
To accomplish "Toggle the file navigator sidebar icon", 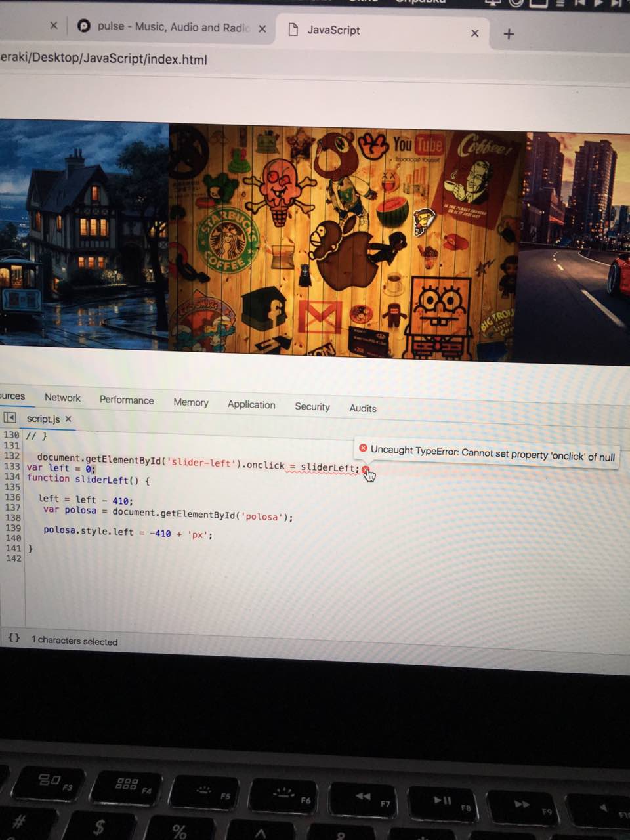I will (9, 417).
